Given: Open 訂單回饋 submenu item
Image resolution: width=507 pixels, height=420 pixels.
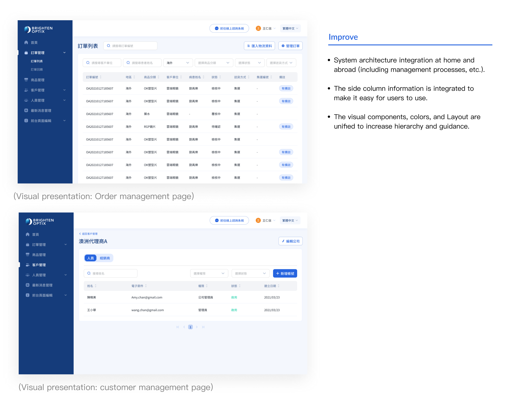Looking at the screenshot, I should click(37, 70).
